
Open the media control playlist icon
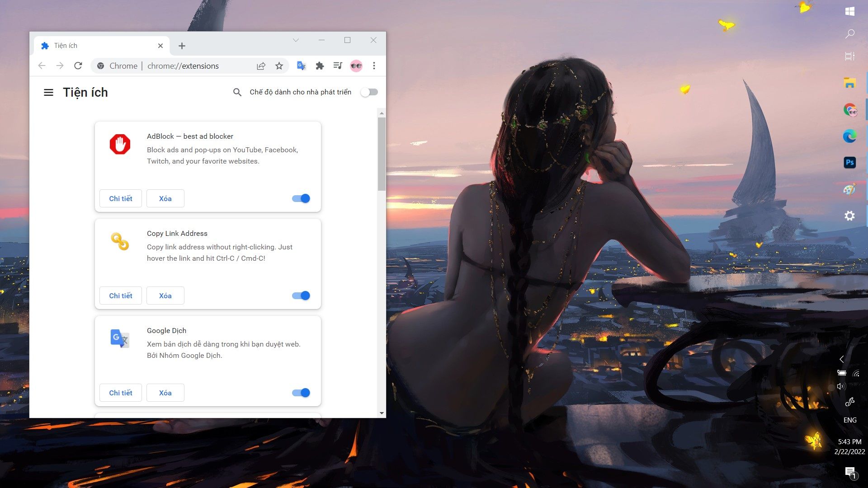tap(338, 66)
